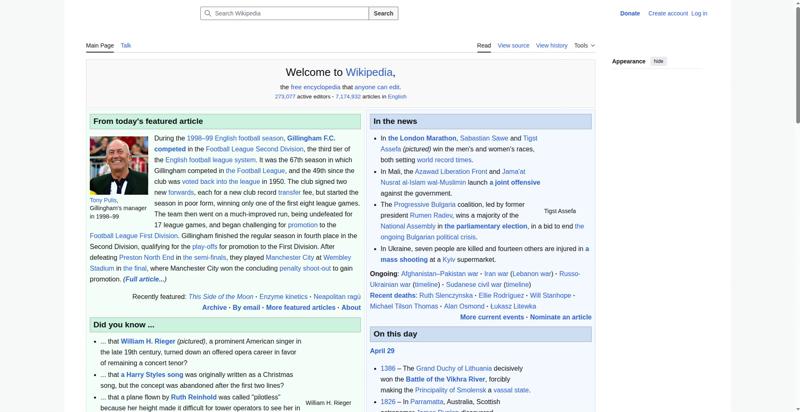Click Nominate an article link

point(560,317)
